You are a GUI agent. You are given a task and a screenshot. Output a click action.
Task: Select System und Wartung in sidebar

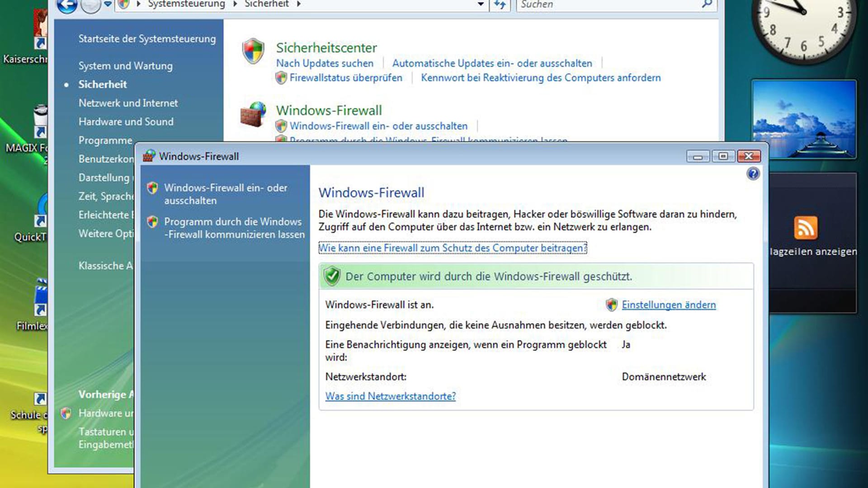125,66
